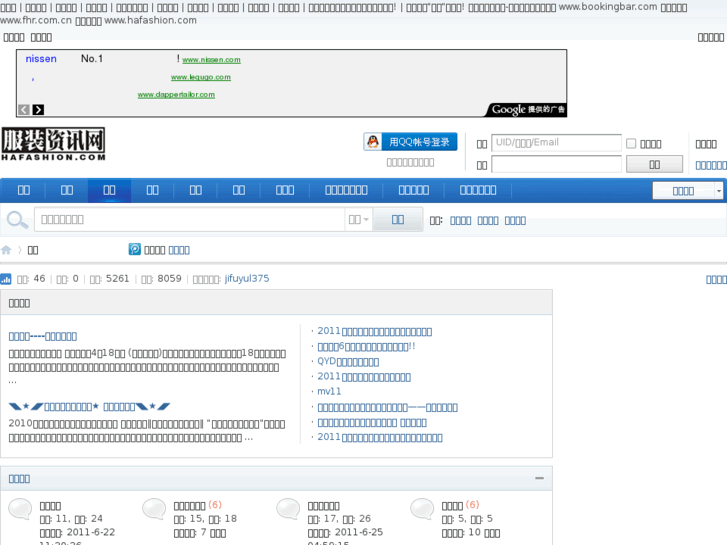The width and height of the screenshot is (727, 545).
Task: Click the HAFASHION.COM site logo
Action: pyautogui.click(x=53, y=144)
